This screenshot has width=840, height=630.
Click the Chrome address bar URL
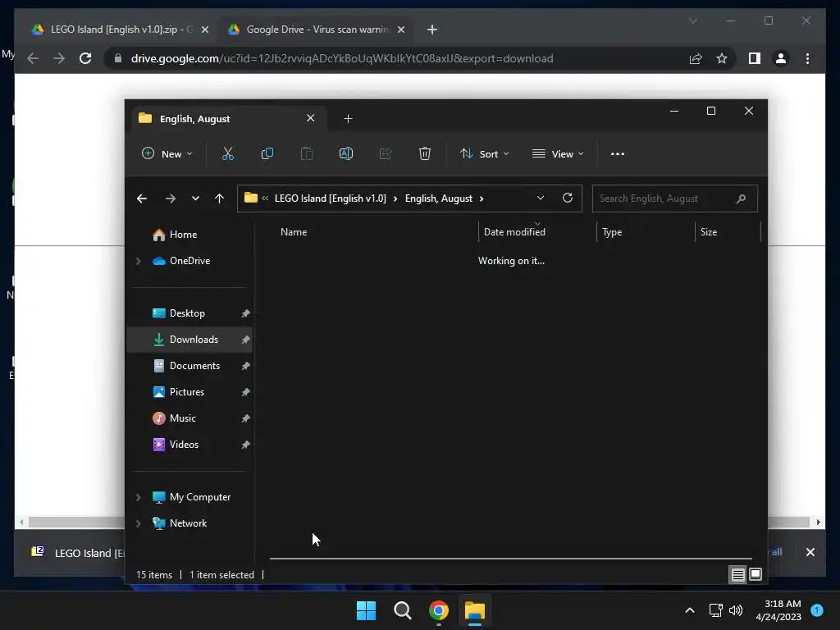(x=342, y=58)
